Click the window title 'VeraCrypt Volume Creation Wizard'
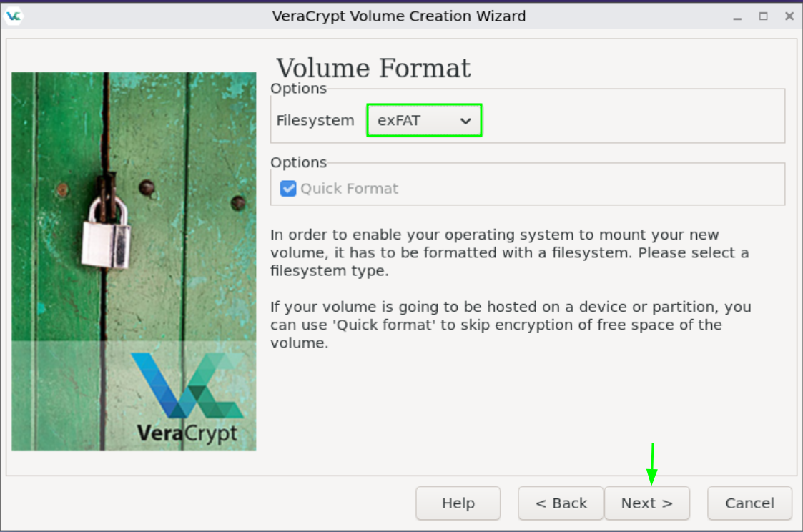This screenshot has width=803, height=532. (399, 16)
